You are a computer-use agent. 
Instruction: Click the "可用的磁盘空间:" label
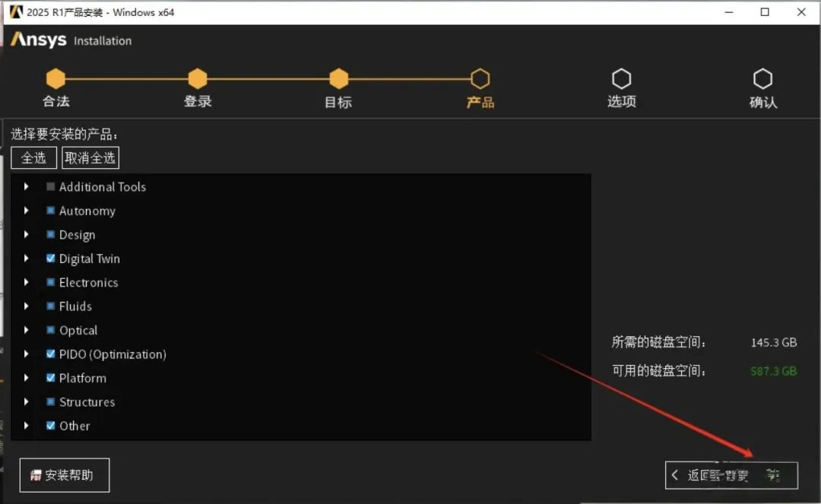pos(659,371)
